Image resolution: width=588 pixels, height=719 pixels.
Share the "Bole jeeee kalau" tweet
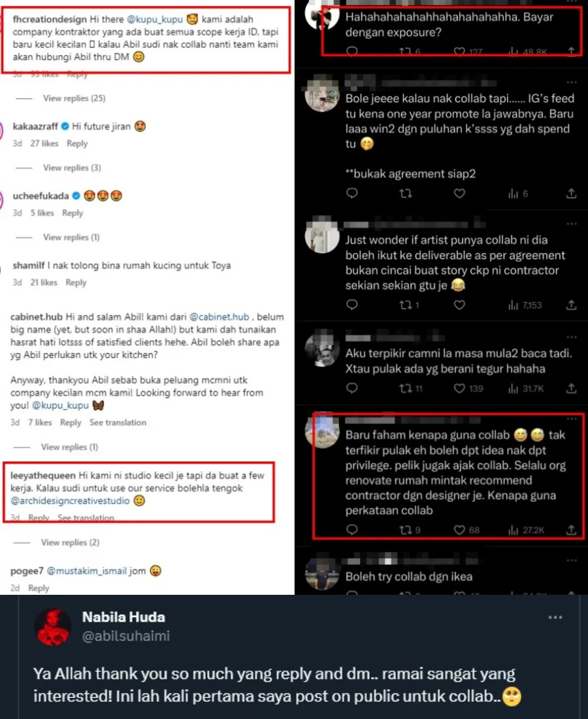(x=571, y=193)
